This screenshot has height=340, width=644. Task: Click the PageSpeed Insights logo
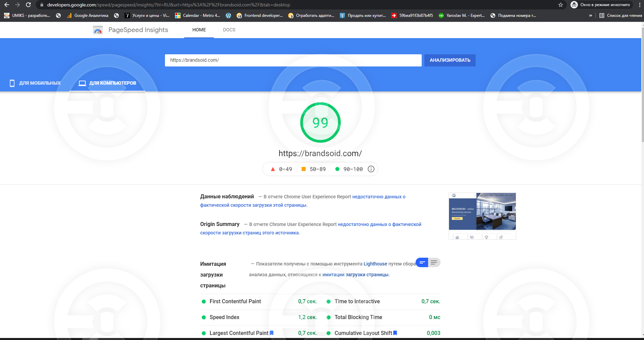coord(98,30)
